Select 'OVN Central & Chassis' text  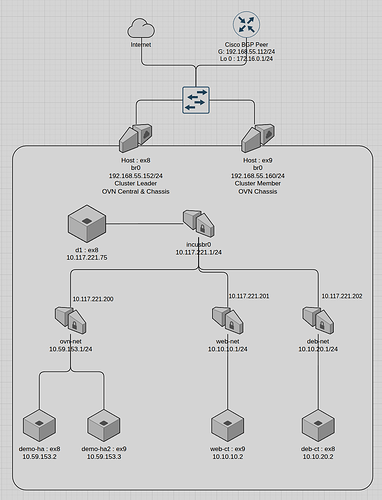136,191
